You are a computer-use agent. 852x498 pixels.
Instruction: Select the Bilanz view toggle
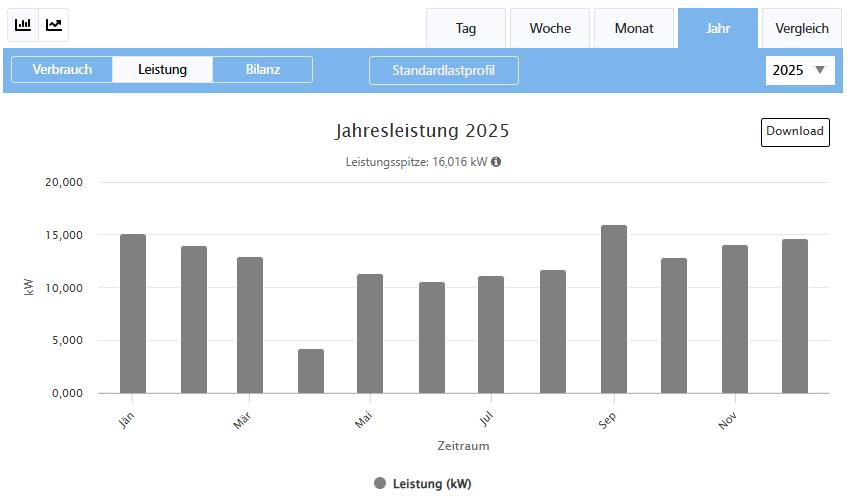click(262, 70)
